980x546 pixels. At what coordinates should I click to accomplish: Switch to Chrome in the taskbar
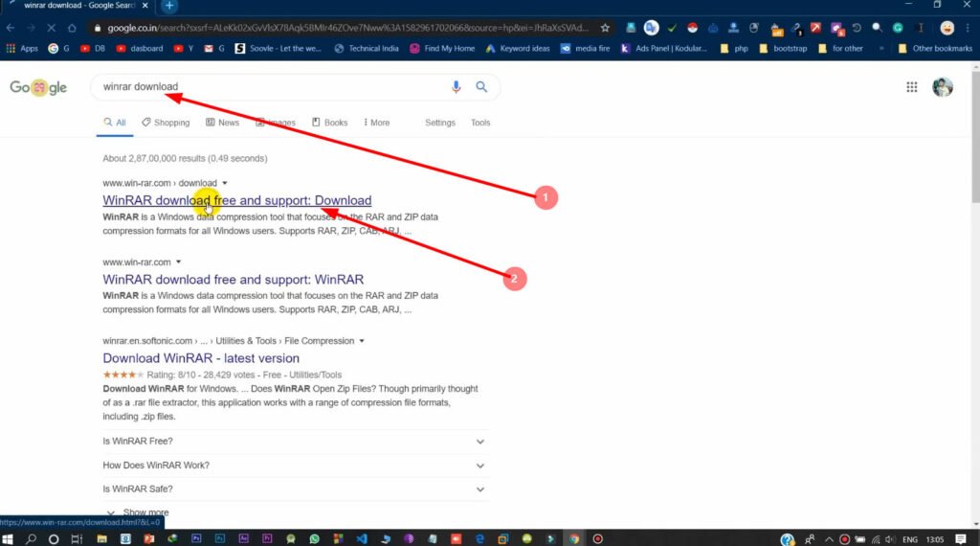(574, 539)
